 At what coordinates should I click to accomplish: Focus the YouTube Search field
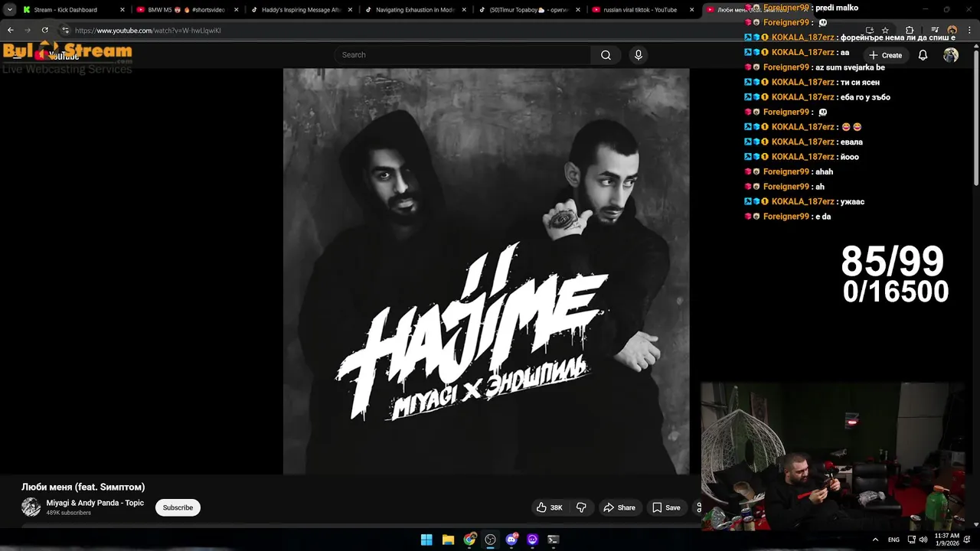[x=462, y=55]
